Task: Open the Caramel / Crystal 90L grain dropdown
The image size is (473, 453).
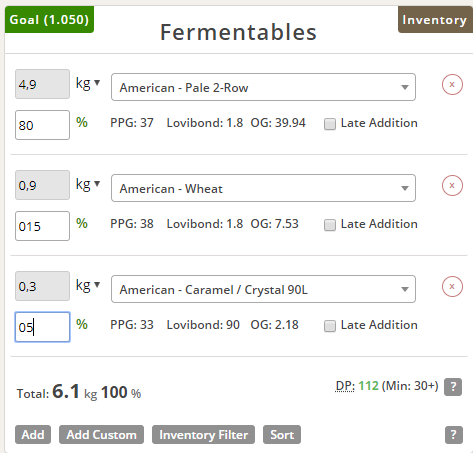Action: click(263, 289)
